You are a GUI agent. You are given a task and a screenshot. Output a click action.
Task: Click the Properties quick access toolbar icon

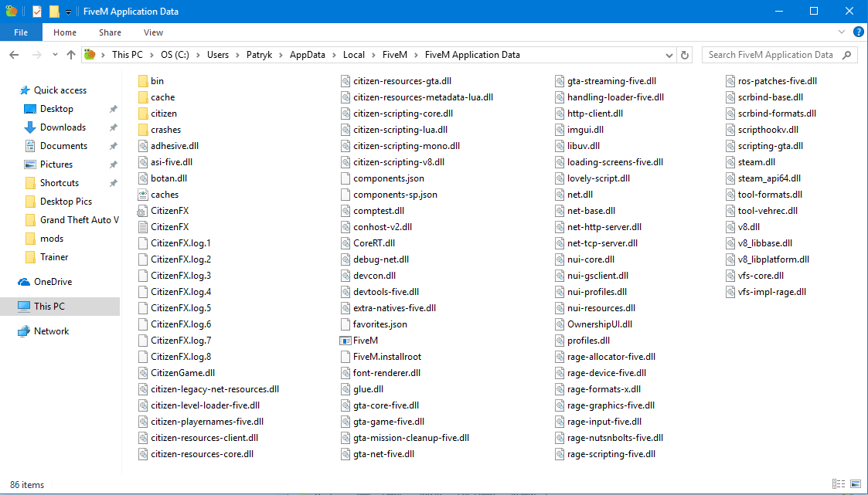pyautogui.click(x=36, y=11)
